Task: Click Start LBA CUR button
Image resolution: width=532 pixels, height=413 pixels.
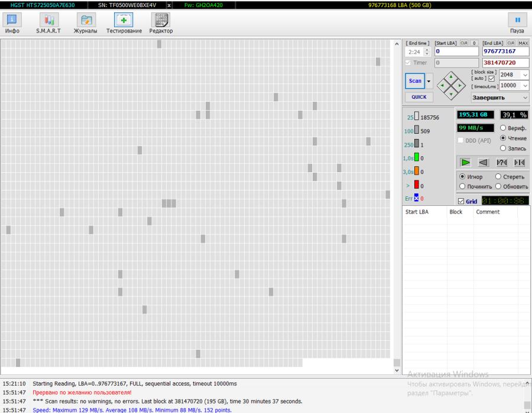Action: tap(464, 43)
